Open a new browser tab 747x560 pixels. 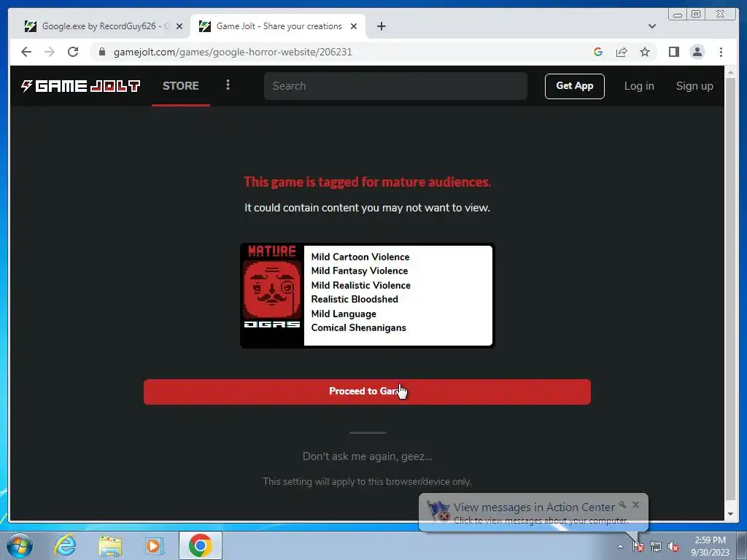(381, 26)
